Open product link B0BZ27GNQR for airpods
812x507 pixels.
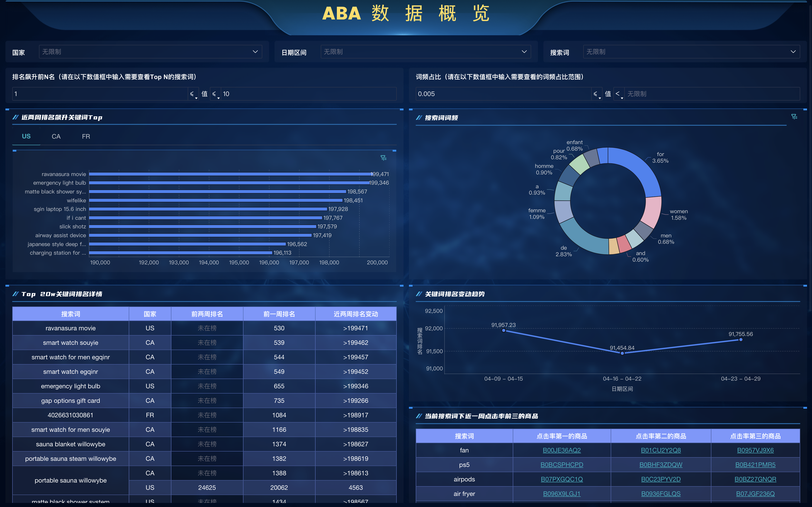(755, 479)
